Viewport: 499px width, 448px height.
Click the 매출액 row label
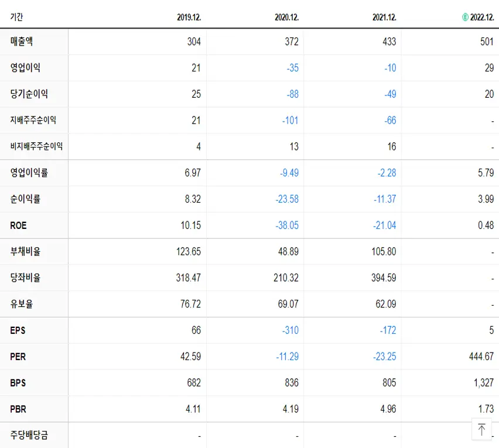(x=20, y=42)
